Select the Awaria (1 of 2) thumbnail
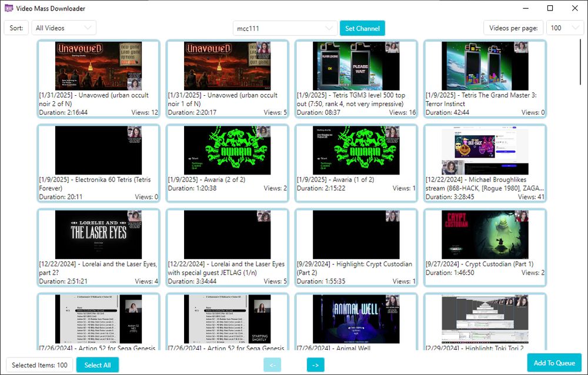 coord(356,150)
